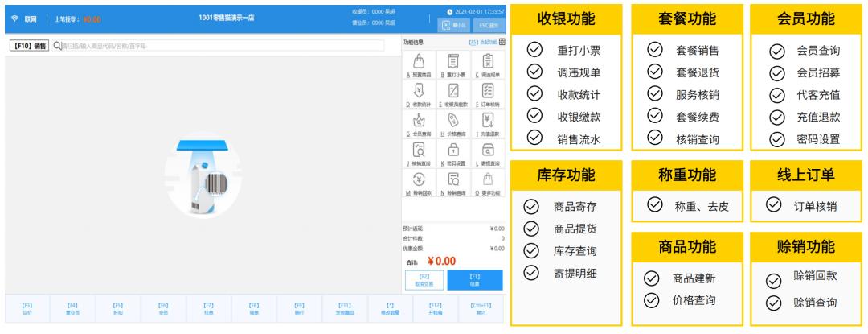Viewport: 868px width, 334px height.
Task: Click 收银缴款 in the 收银功能 list
Action: (x=579, y=117)
